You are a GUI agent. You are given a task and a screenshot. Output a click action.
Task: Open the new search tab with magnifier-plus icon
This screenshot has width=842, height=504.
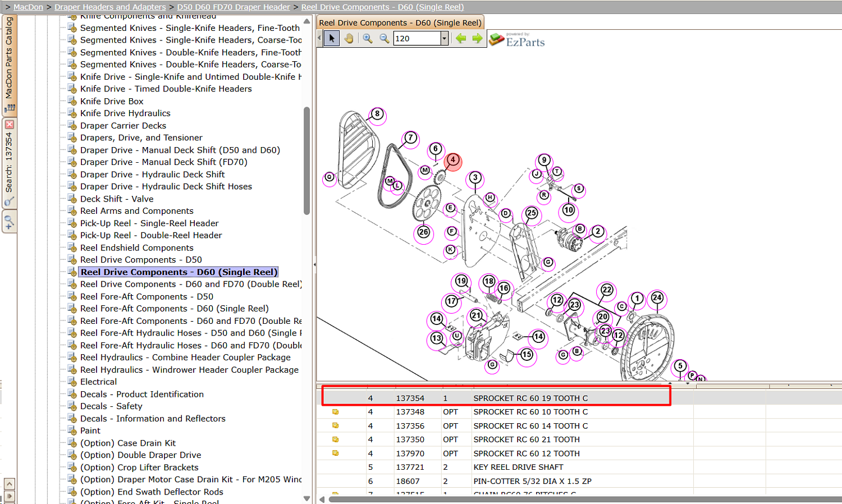coord(9,221)
